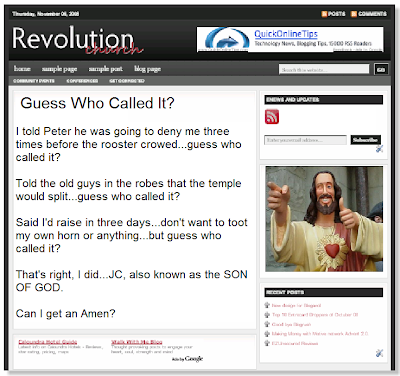Click the paragraph starting 'That's right, I did'
This screenshot has width=400, height=376.
coord(132,281)
